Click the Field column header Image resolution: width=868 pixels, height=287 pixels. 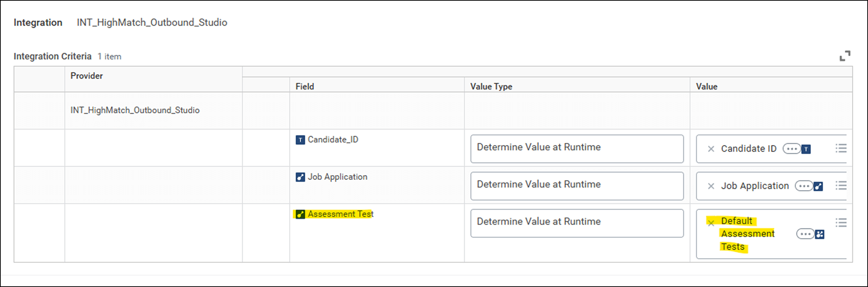coord(304,87)
